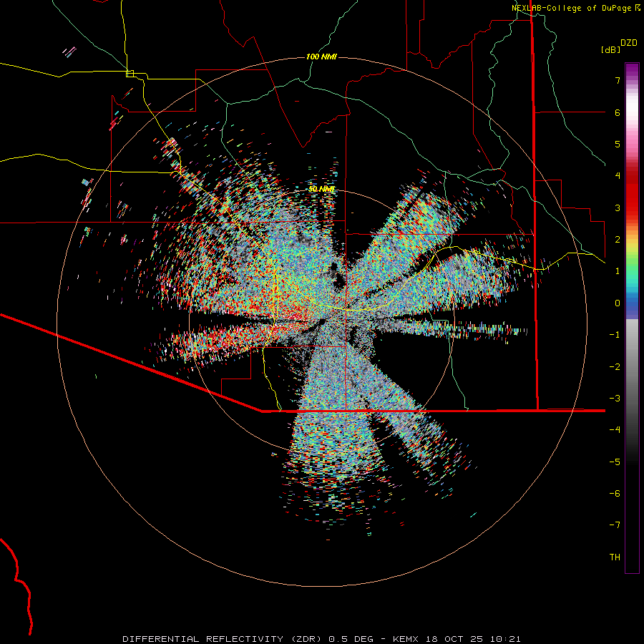The height and width of the screenshot is (644, 644).
Task: Click the positive 7 dB scale label
Action: click(618, 80)
